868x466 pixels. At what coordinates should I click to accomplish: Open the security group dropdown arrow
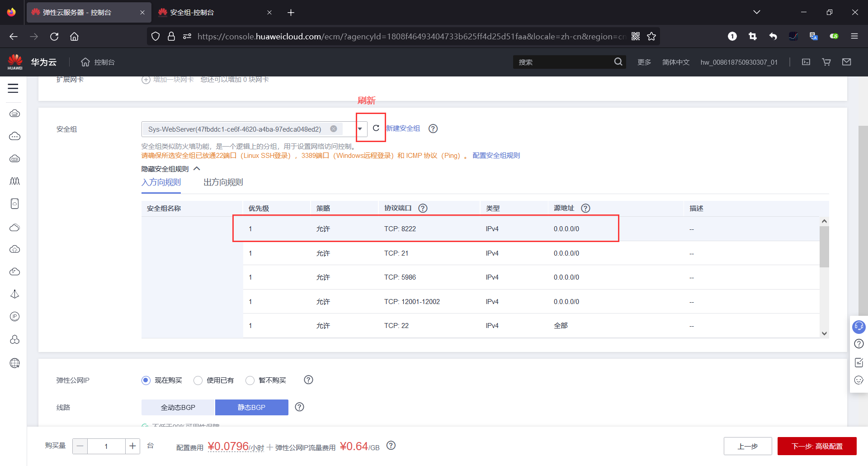pos(360,129)
